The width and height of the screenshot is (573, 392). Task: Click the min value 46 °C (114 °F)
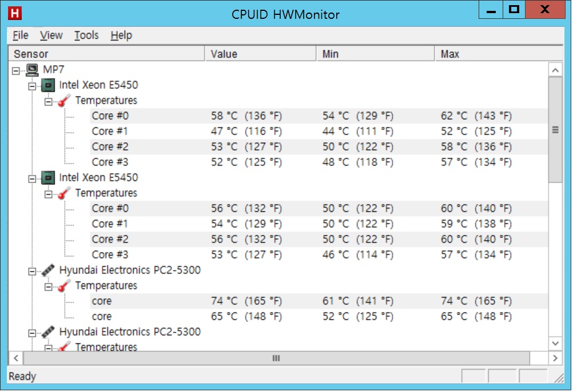point(358,255)
